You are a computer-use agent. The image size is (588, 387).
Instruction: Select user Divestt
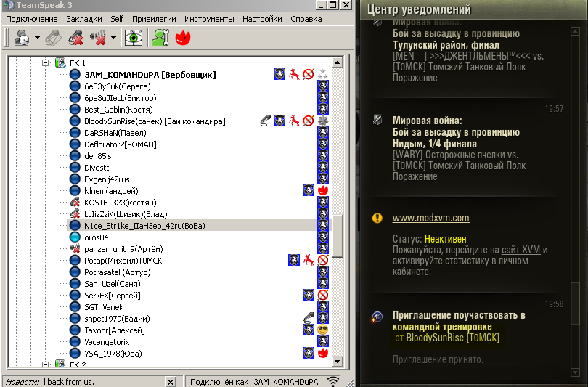(97, 168)
